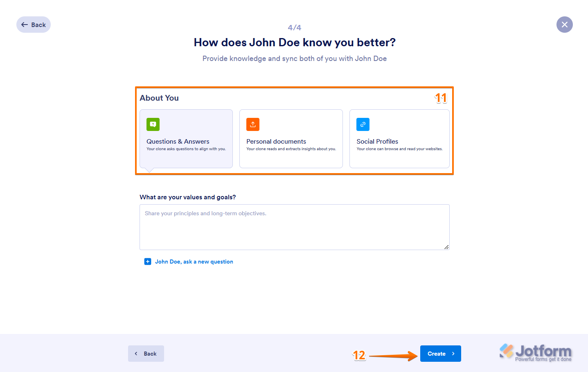Viewport: 588px width, 372px height.
Task: Open the Social Profiles option
Action: click(x=399, y=139)
